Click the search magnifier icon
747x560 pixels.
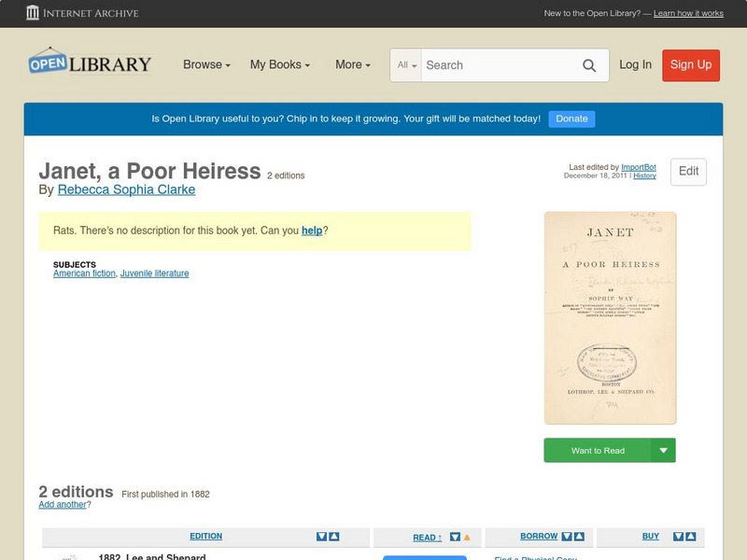coord(589,65)
